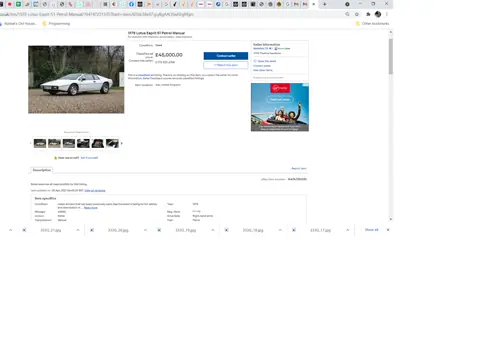Click the blue Contact seller button
480x360 pixels.
226,56
